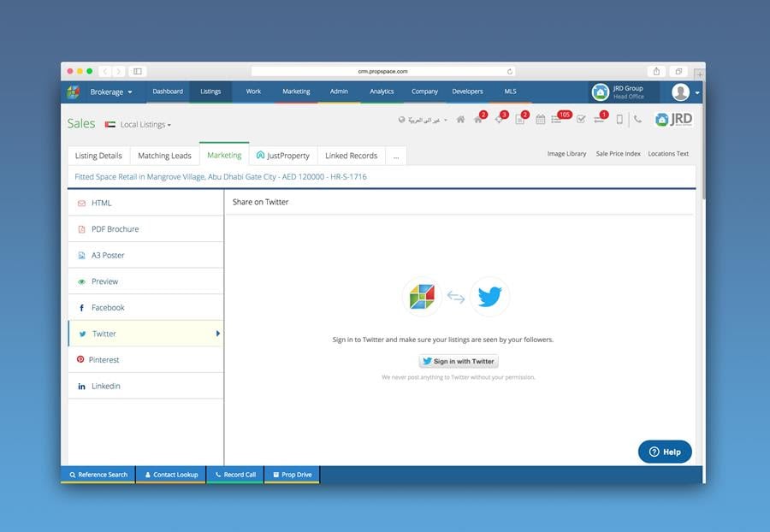The height and width of the screenshot is (532, 770).
Task: Open the Help button
Action: tap(665, 452)
